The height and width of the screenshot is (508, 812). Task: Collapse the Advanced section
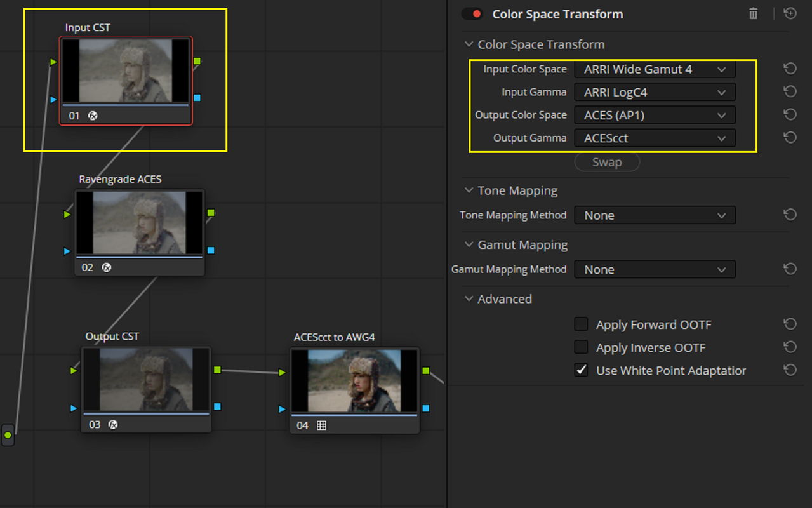pos(469,299)
